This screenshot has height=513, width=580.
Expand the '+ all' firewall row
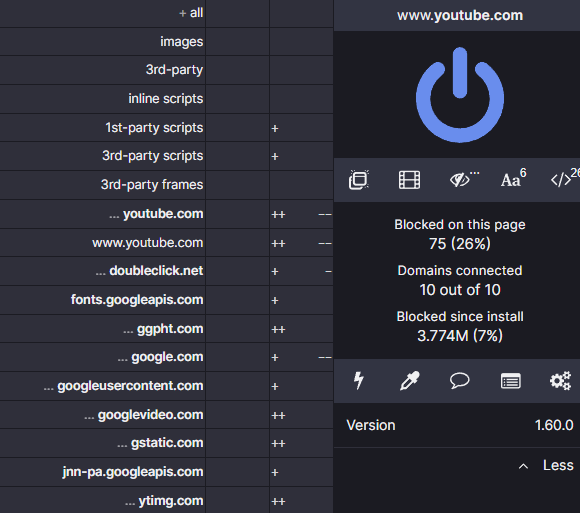191,13
